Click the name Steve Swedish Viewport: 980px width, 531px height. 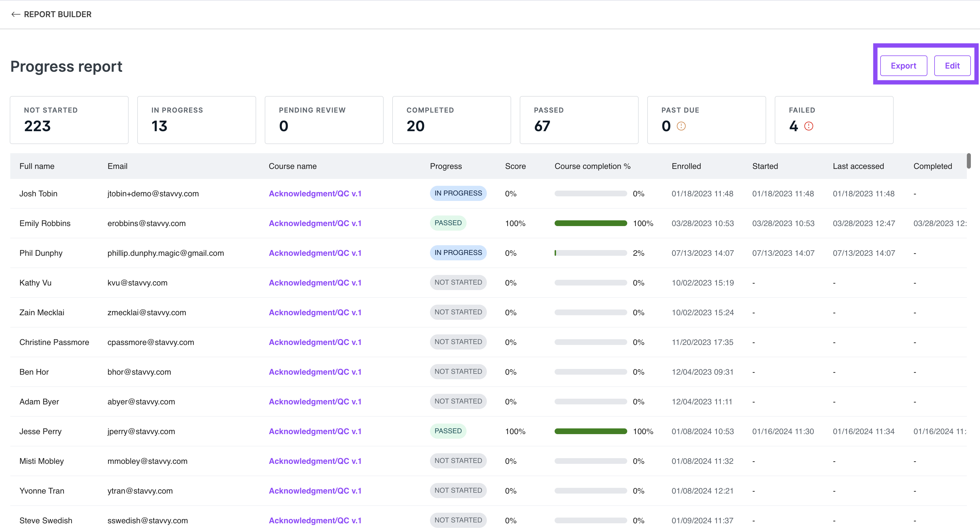click(x=46, y=520)
